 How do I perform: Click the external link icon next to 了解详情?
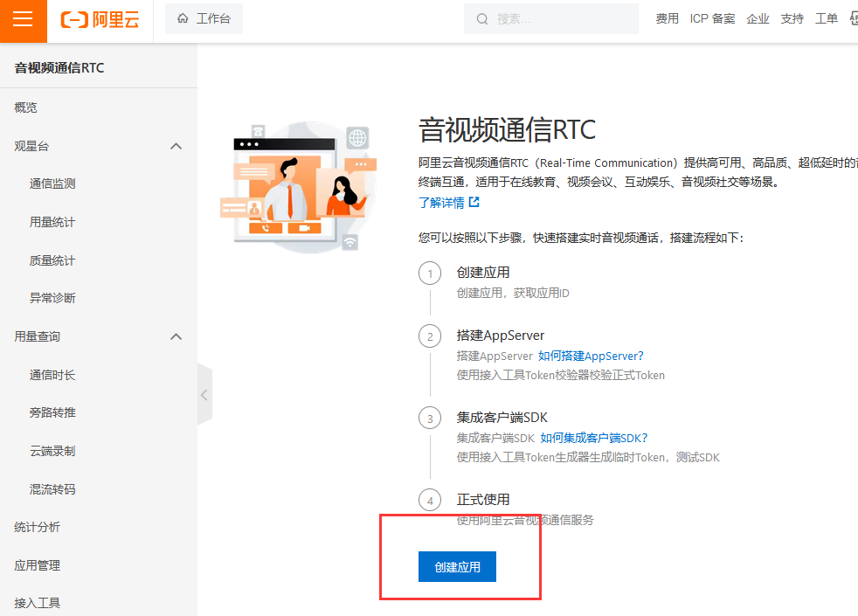(474, 202)
